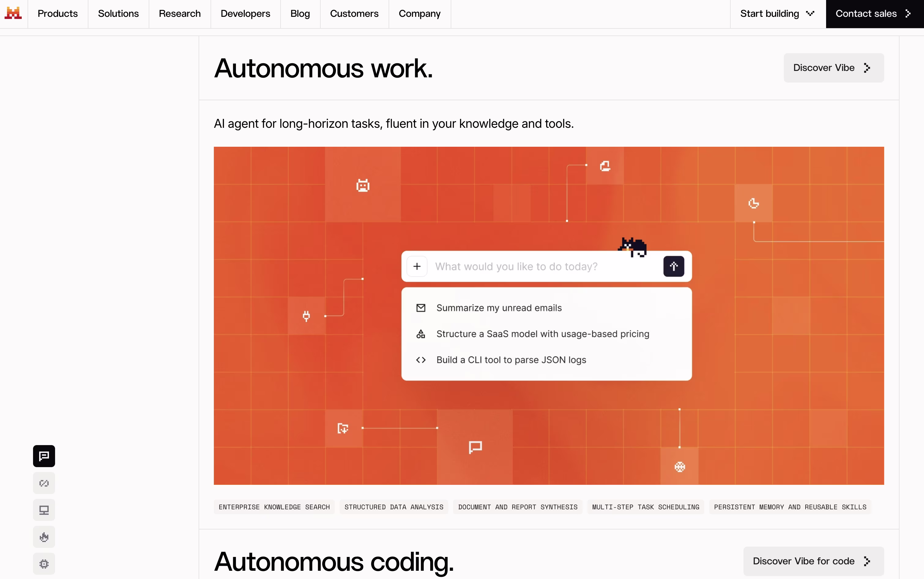
Task: Click the flame icon in sidebar
Action: [44, 537]
